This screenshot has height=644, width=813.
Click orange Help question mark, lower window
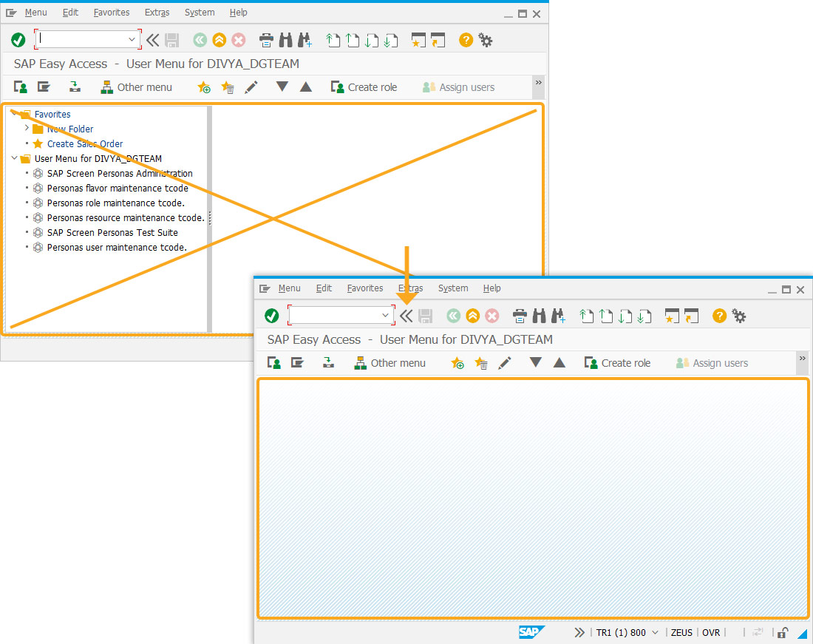[719, 316]
